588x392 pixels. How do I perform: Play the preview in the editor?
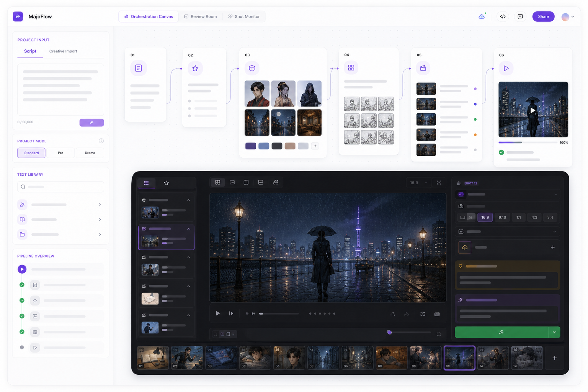coord(218,314)
